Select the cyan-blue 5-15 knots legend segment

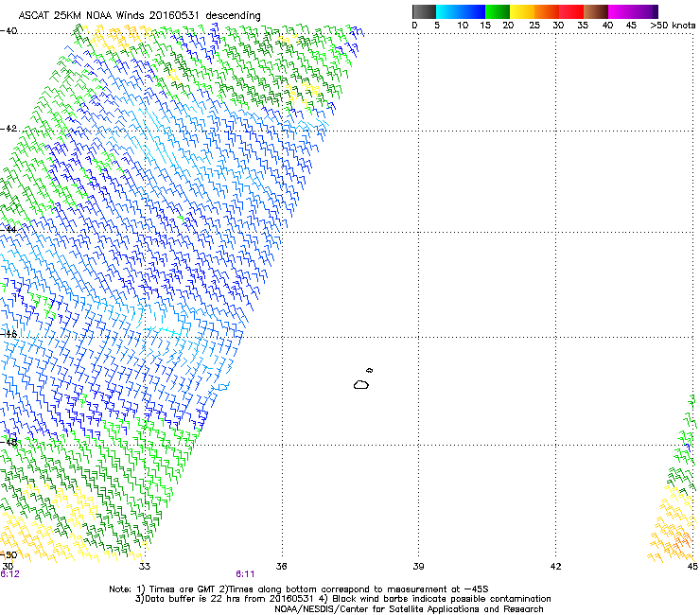click(461, 11)
